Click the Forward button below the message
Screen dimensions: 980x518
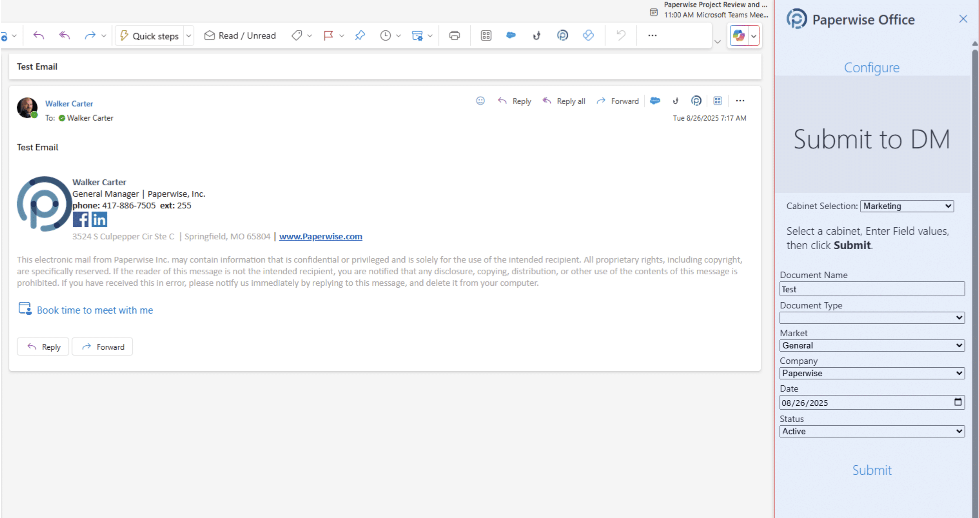102,347
